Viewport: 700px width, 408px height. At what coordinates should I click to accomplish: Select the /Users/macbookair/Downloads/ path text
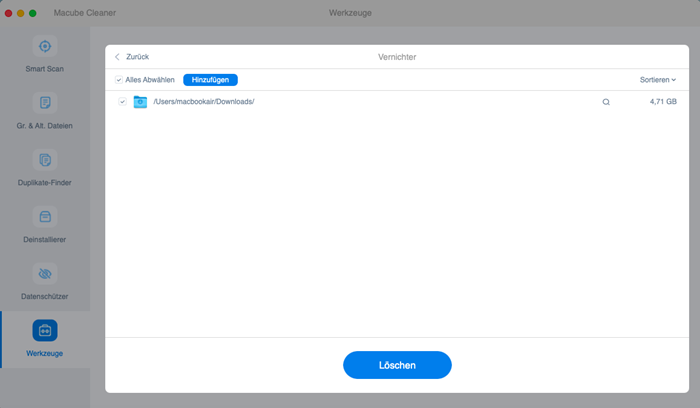(x=204, y=102)
